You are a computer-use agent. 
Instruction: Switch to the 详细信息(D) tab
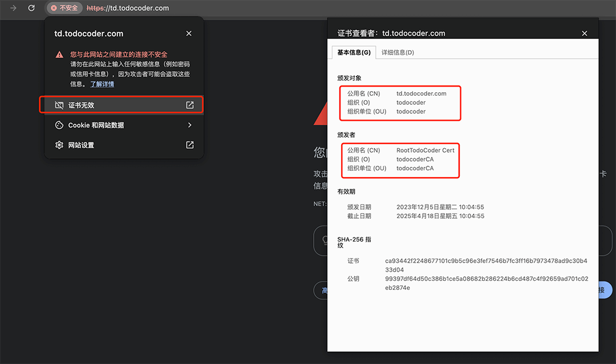[x=398, y=52]
